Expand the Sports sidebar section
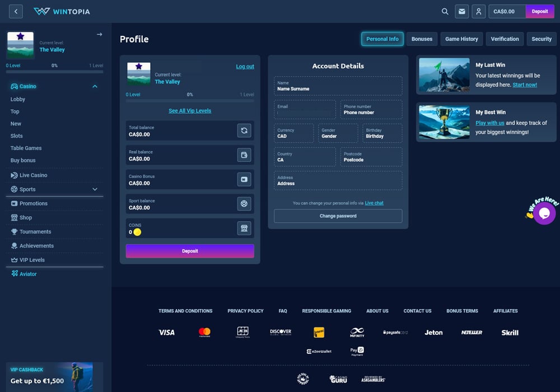 tap(95, 189)
